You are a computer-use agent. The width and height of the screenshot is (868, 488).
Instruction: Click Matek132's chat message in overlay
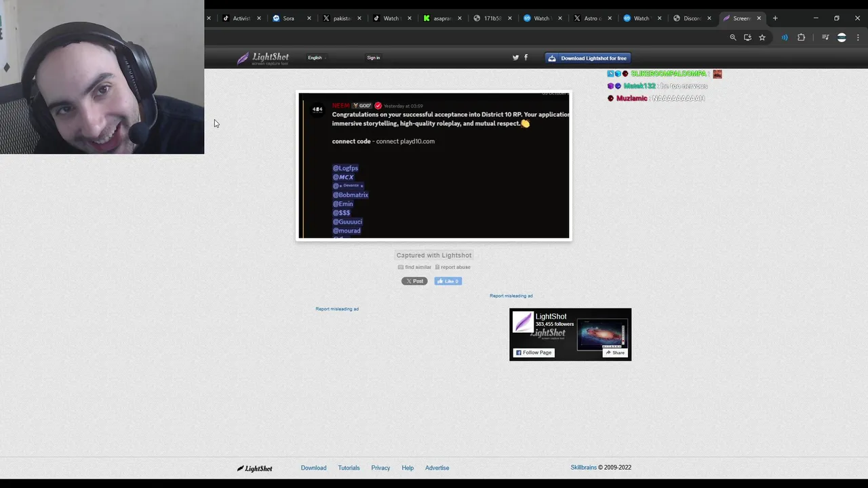click(658, 86)
